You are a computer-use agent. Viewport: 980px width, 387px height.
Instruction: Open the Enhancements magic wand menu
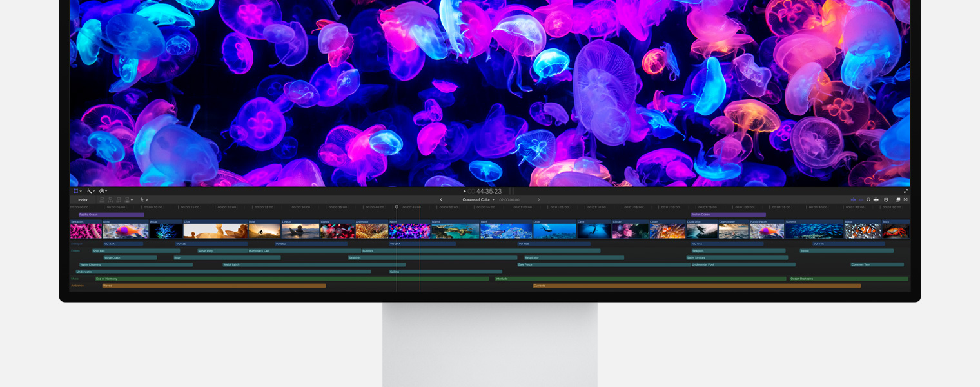click(x=89, y=192)
